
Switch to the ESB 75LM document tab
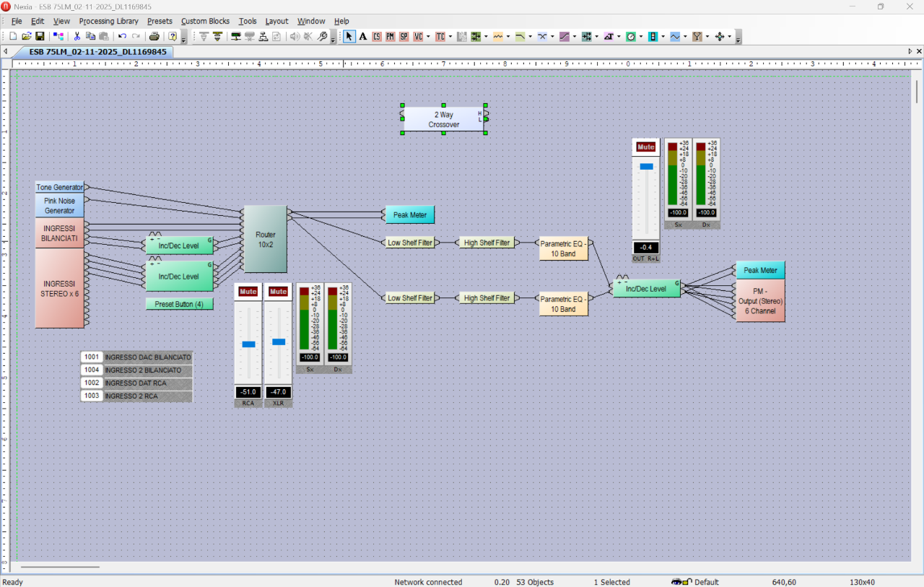[x=97, y=52]
